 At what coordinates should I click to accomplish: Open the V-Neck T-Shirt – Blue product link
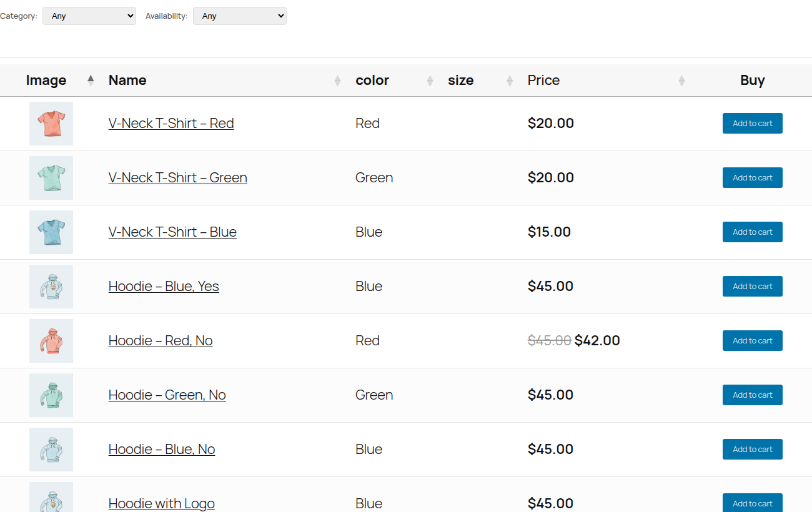[x=172, y=232]
